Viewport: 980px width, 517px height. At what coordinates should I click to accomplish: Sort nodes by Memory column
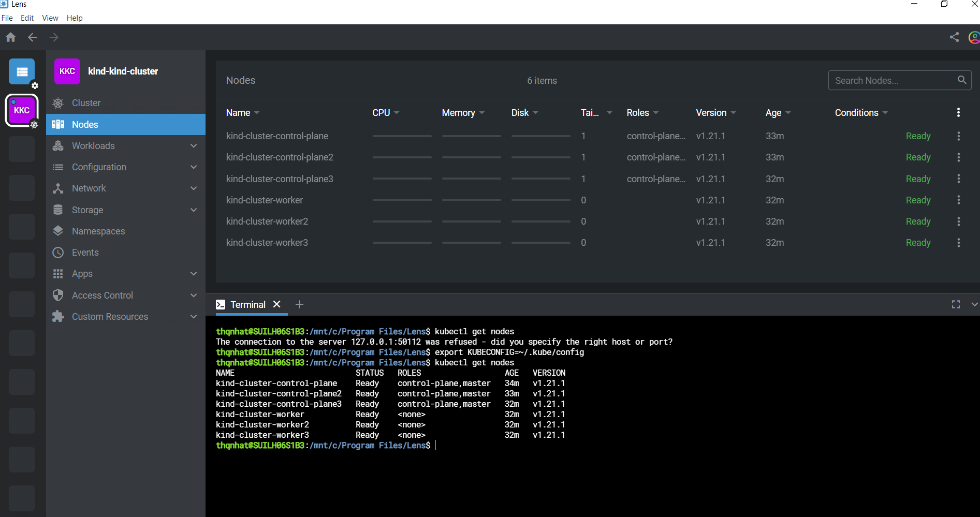(463, 113)
